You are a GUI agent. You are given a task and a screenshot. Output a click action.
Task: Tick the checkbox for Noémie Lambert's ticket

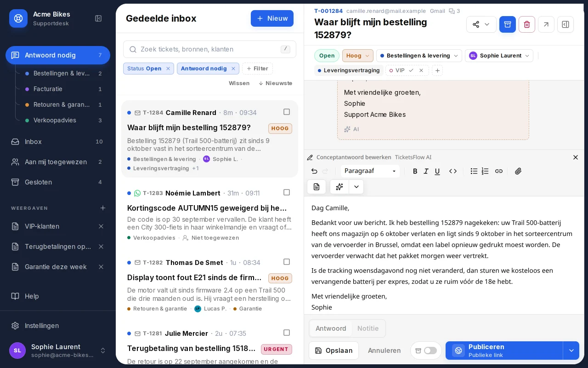(287, 192)
